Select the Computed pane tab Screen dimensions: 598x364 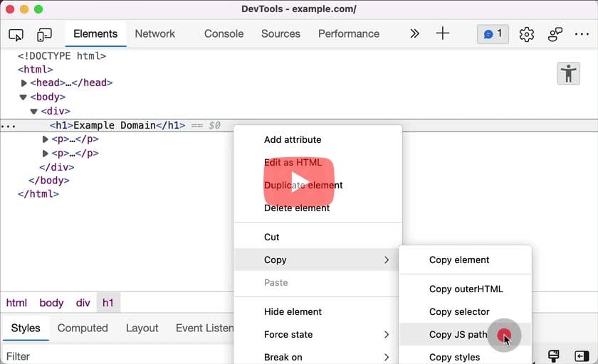coord(83,328)
